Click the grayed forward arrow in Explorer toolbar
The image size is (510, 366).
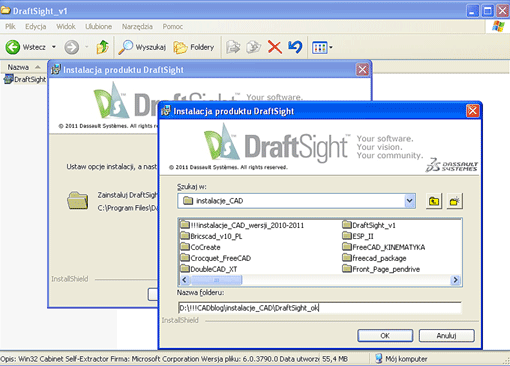point(72,47)
